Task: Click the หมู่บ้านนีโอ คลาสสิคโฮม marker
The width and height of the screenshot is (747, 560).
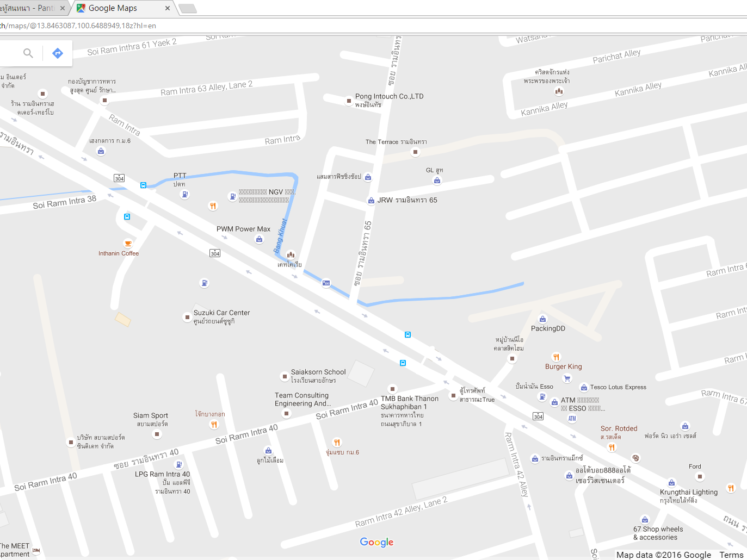Action: click(x=512, y=358)
